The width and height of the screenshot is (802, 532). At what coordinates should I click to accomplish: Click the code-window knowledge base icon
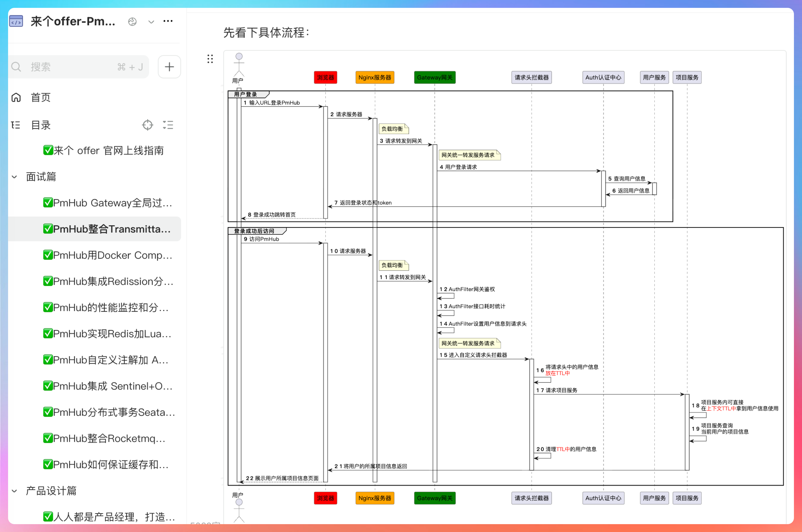point(16,21)
